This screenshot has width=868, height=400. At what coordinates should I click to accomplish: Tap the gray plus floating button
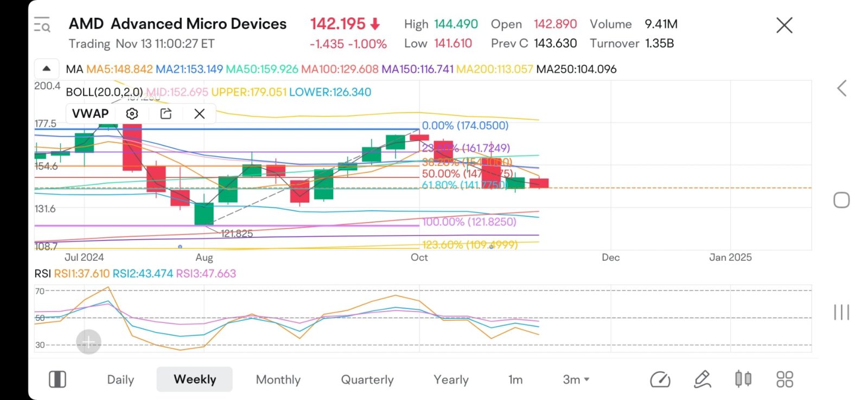[88, 342]
